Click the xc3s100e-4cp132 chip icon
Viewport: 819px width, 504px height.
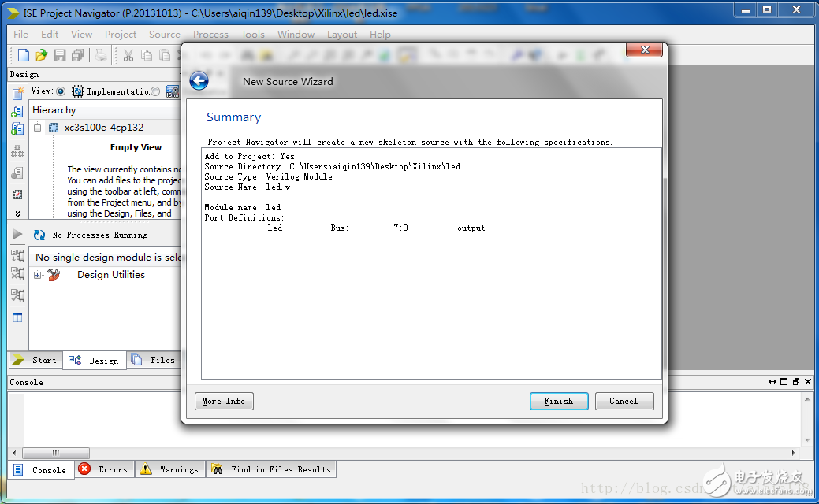(x=54, y=128)
